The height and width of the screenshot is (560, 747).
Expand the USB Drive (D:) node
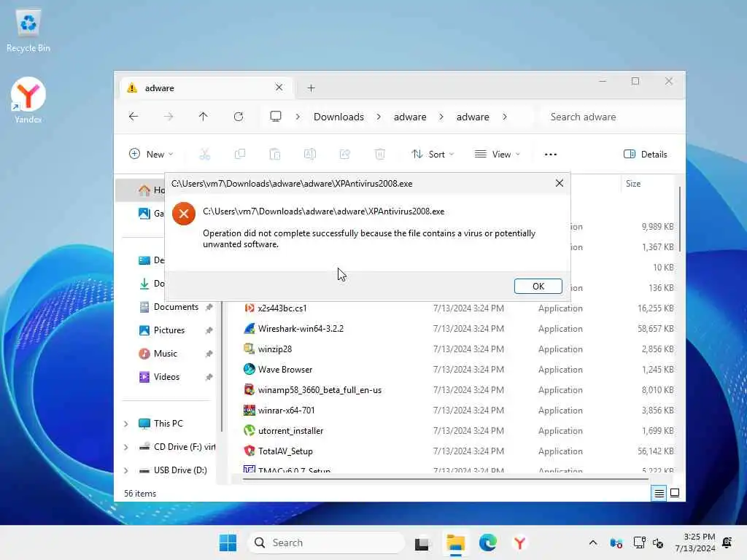pyautogui.click(x=125, y=470)
